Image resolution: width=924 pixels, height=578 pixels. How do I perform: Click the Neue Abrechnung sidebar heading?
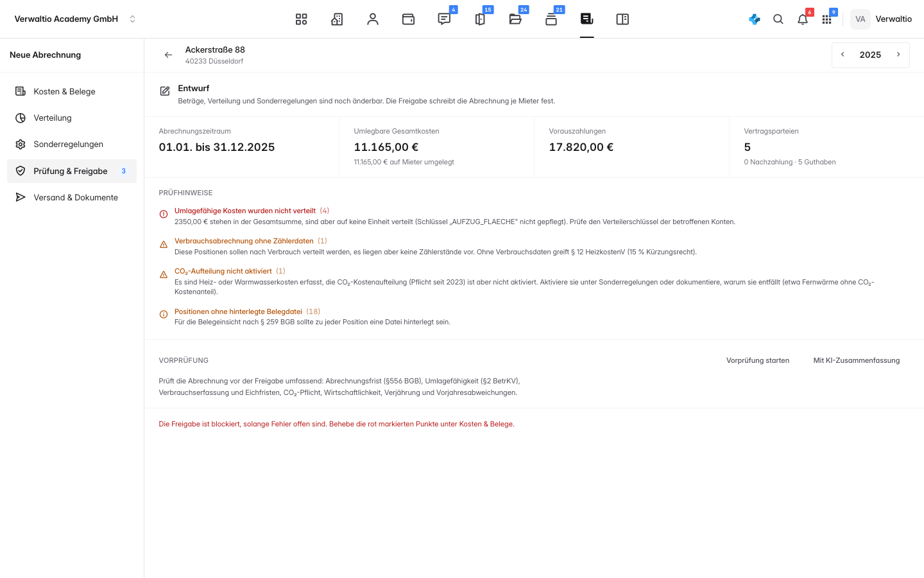coord(46,55)
